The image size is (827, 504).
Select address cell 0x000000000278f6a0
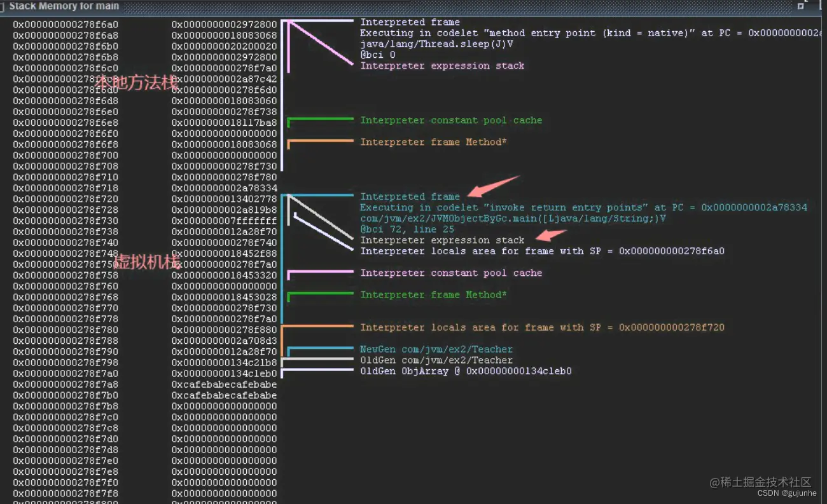[66, 25]
